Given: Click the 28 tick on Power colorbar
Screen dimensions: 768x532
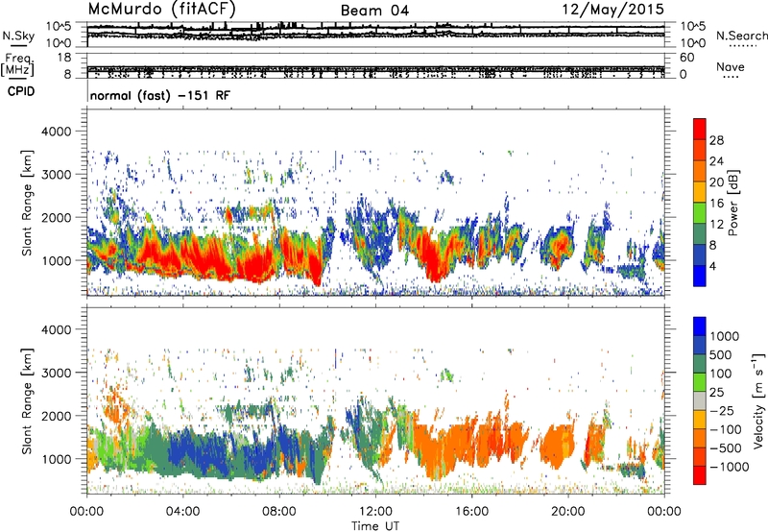Looking at the screenshot, I should 716,140.
